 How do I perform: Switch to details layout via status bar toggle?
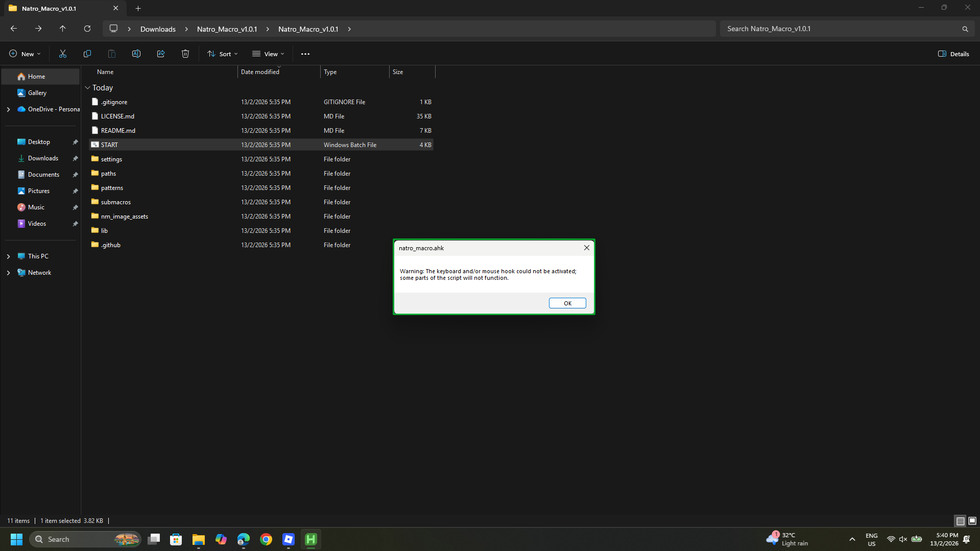[960, 520]
